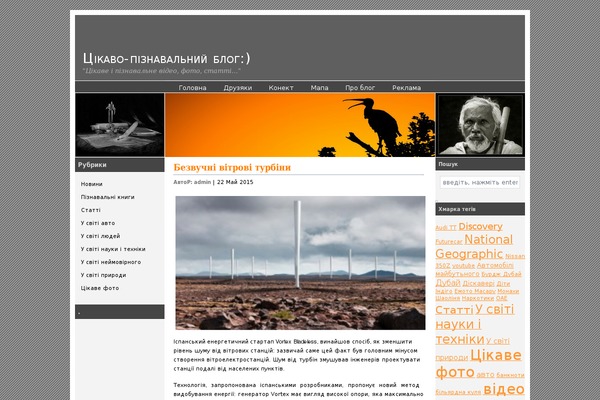Click the blog tagline Цікаве і пізнавальне відео
600x400 pixels.
click(x=162, y=71)
